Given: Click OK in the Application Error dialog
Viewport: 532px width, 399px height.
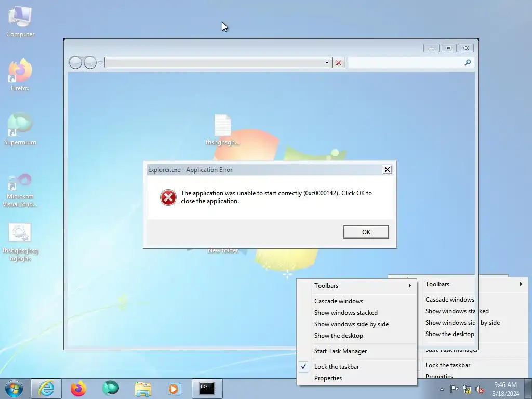Looking at the screenshot, I should [x=366, y=232].
